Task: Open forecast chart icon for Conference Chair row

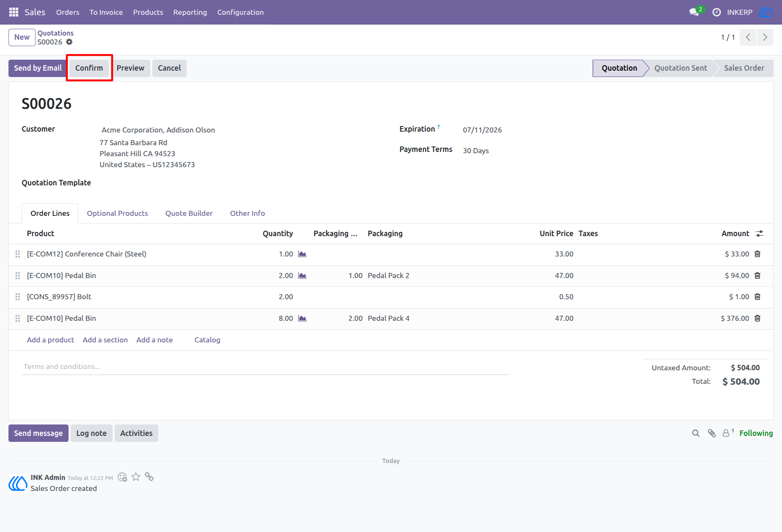Action: tap(302, 254)
